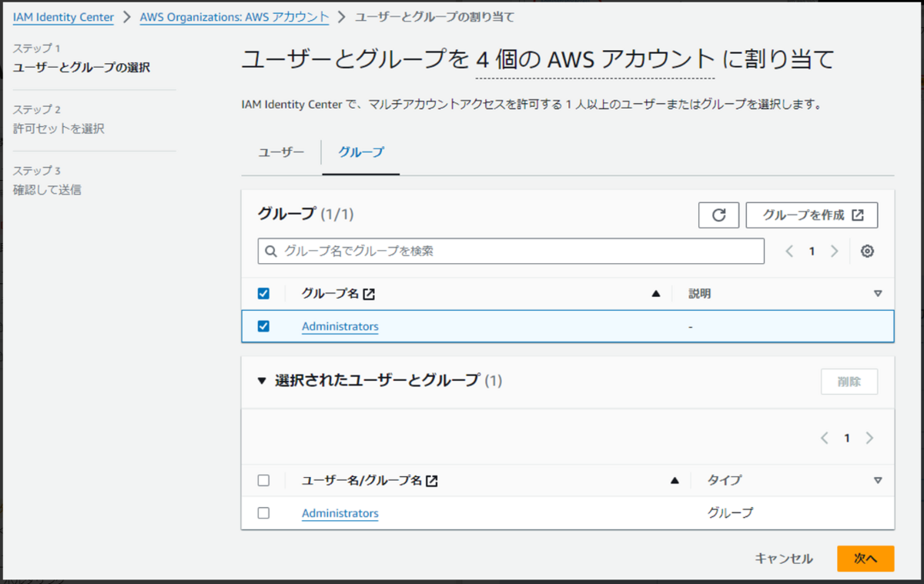Sort by ユーザー名/グループ名 arrow
The width and height of the screenshot is (924, 584).
click(675, 480)
